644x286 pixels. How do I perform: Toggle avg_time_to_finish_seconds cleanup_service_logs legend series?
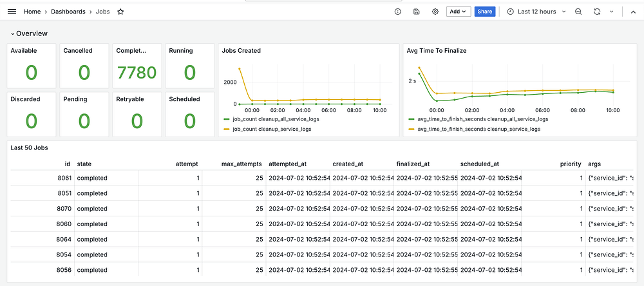click(478, 129)
